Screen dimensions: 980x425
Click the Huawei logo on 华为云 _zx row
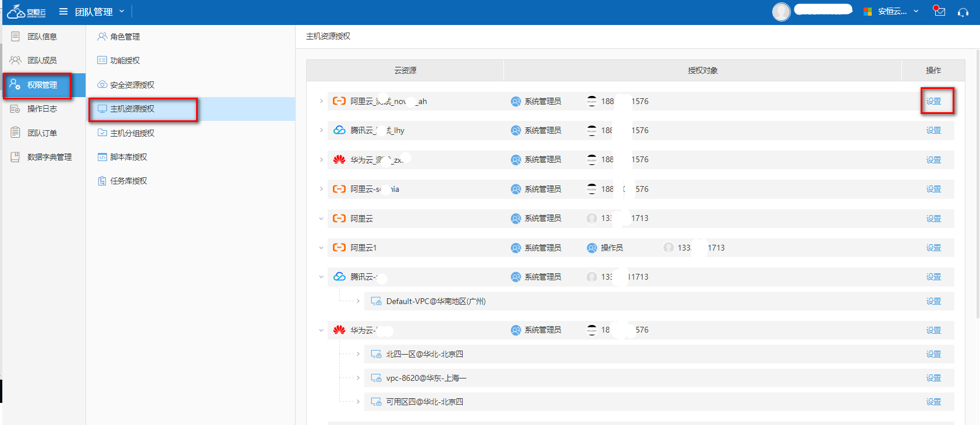tap(339, 159)
